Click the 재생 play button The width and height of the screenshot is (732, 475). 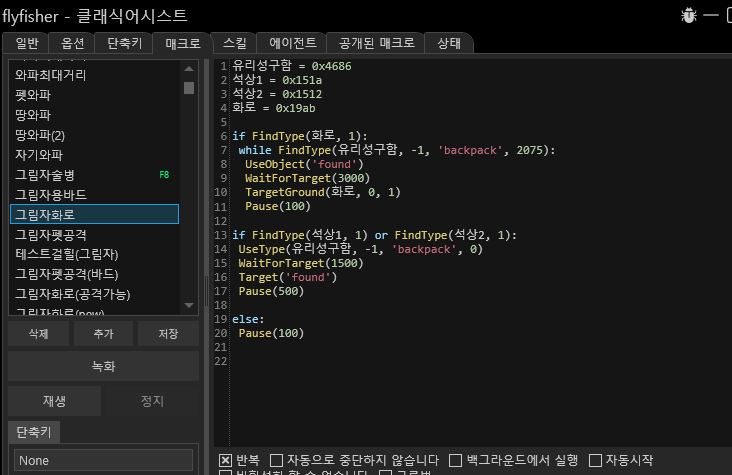click(54, 401)
